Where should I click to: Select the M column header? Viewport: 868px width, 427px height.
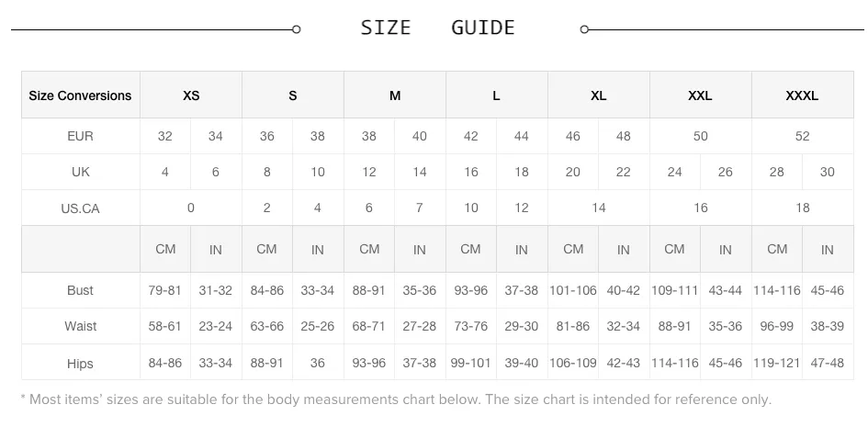coord(395,96)
